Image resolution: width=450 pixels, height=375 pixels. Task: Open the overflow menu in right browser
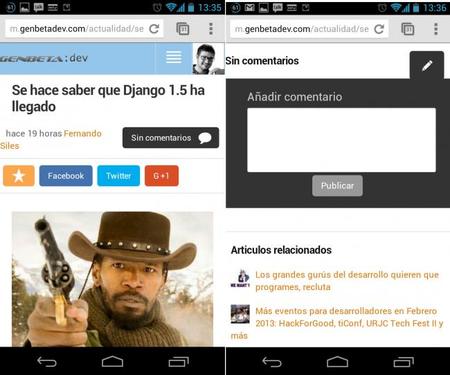436,29
